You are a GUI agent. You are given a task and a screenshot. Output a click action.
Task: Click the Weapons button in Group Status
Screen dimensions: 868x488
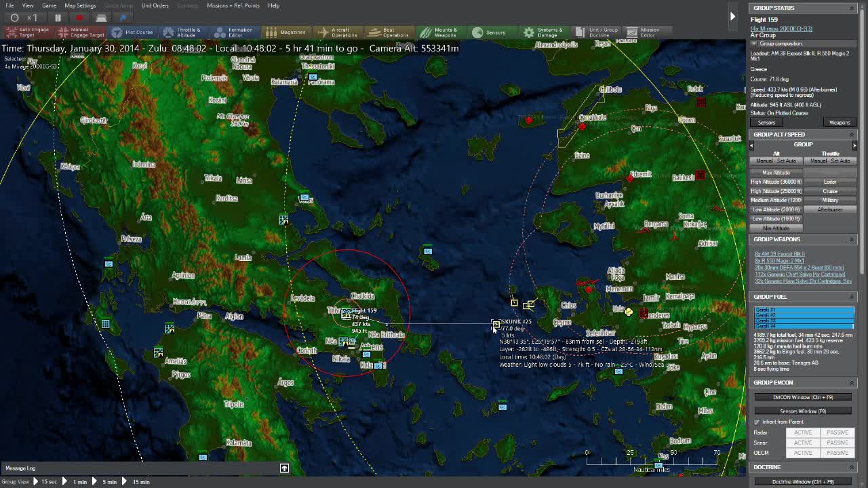[x=840, y=123]
